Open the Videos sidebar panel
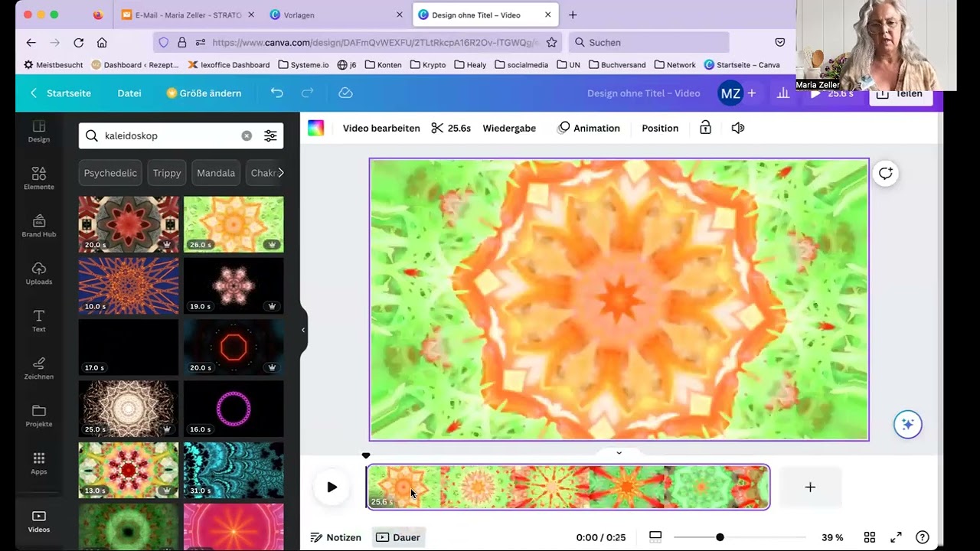980x551 pixels. 39,521
